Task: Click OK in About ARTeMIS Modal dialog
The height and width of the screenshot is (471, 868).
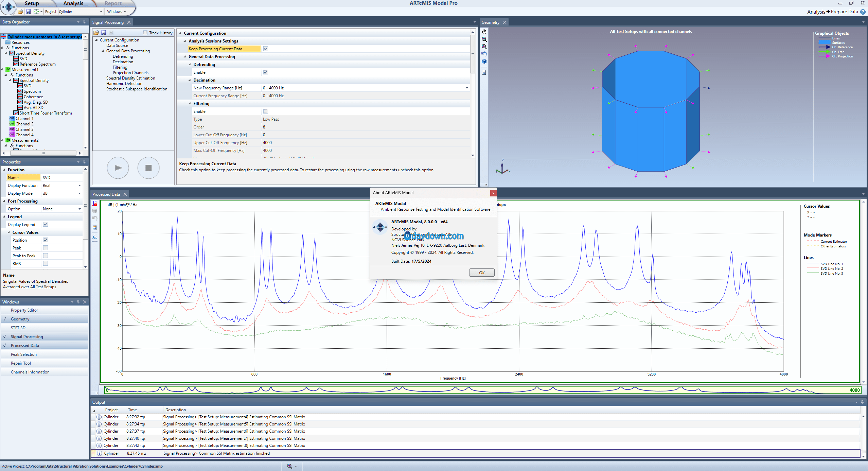Action: click(482, 273)
